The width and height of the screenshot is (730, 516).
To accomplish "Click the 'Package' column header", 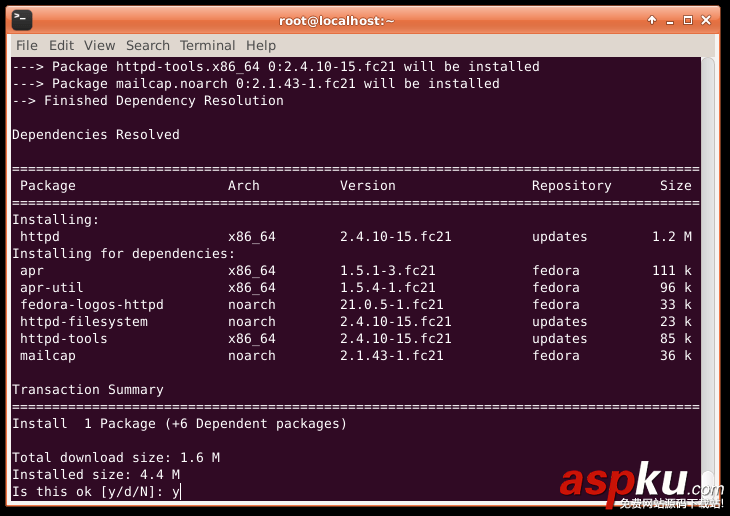I will (x=47, y=186).
